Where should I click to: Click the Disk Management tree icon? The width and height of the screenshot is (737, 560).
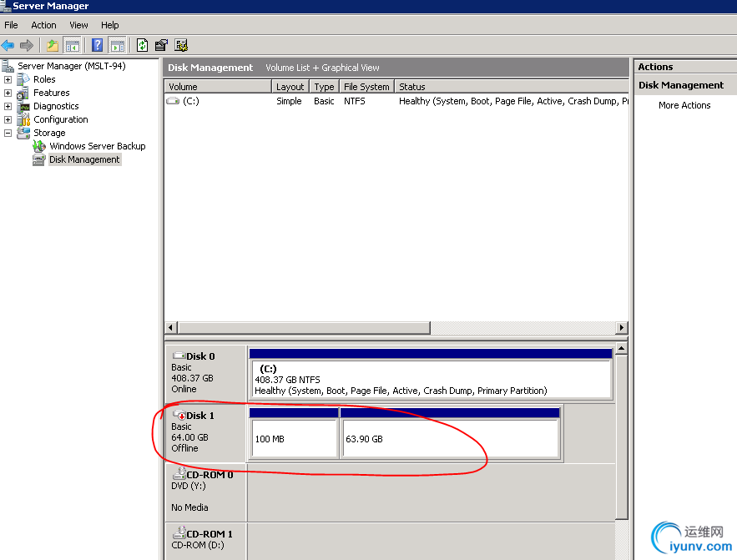[39, 159]
